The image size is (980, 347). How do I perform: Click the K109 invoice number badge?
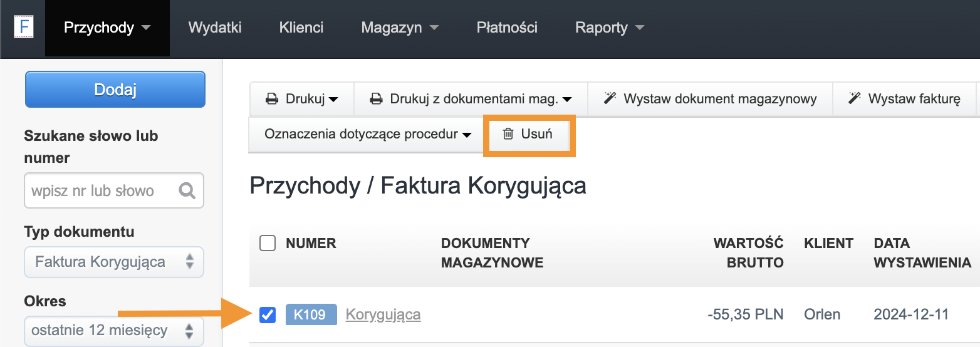tap(311, 314)
